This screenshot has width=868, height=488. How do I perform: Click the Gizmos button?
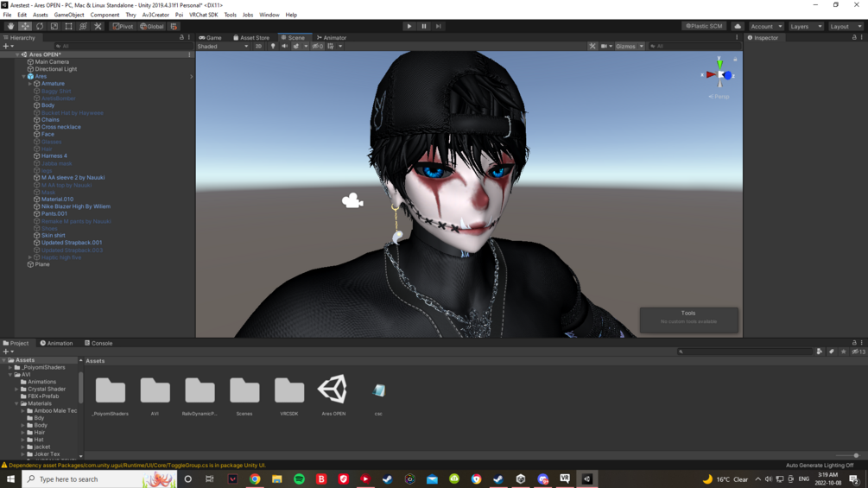(x=625, y=46)
